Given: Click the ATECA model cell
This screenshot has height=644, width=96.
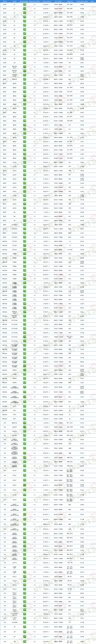Looking at the screenshot, I should (14, 79).
